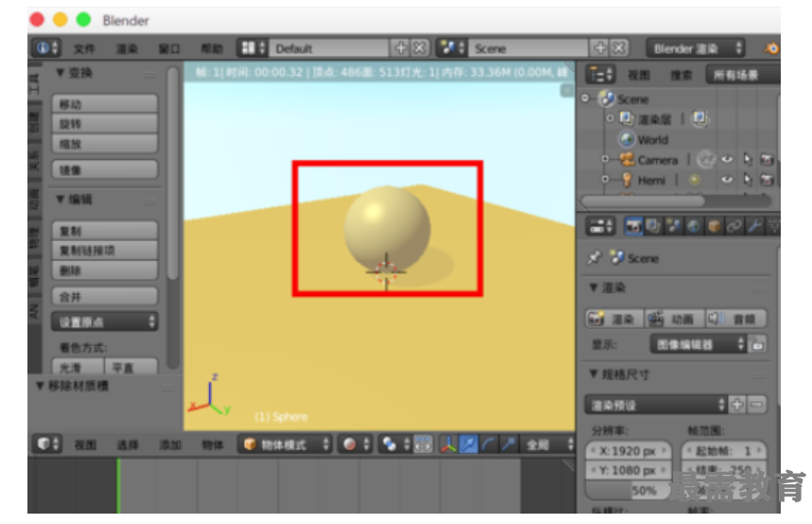Switch to the World properties globe tab
The image size is (812, 524).
[694, 226]
